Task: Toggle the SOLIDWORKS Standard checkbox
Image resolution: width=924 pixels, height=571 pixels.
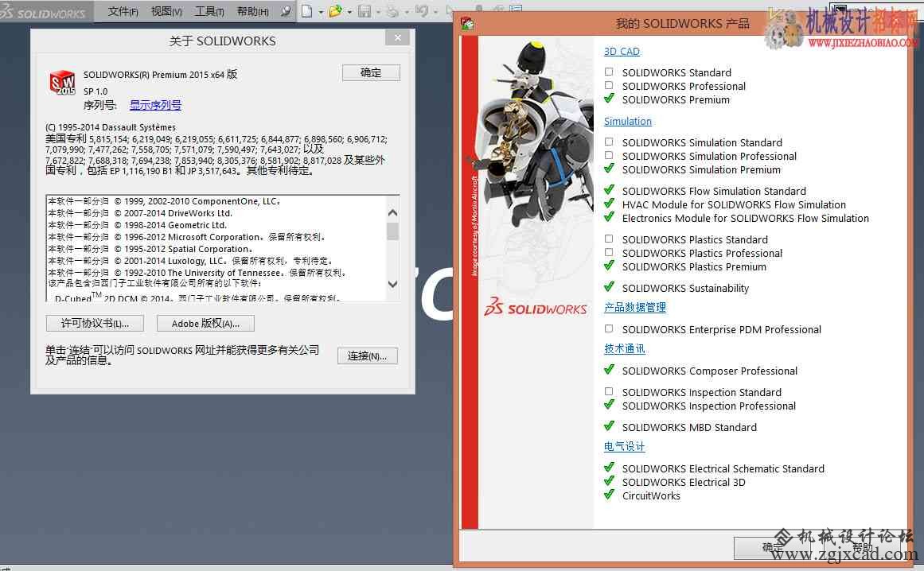Action: point(609,72)
